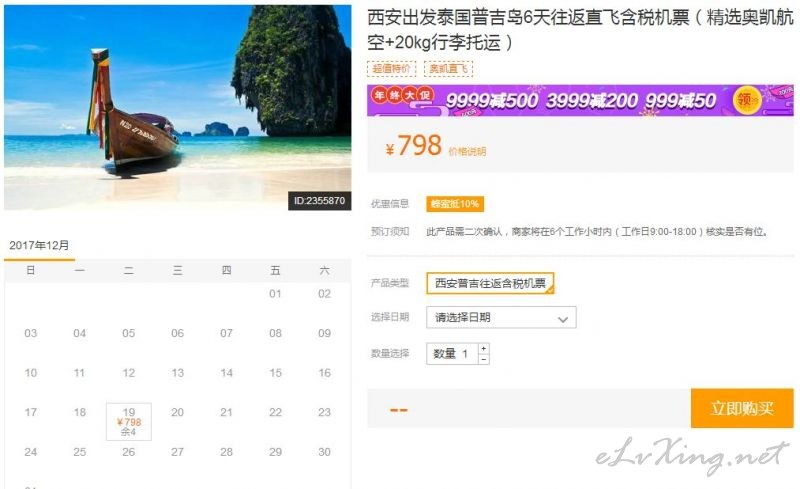Click the quantity input field
Viewport: 800px width, 489px height.
pyautogui.click(x=452, y=354)
